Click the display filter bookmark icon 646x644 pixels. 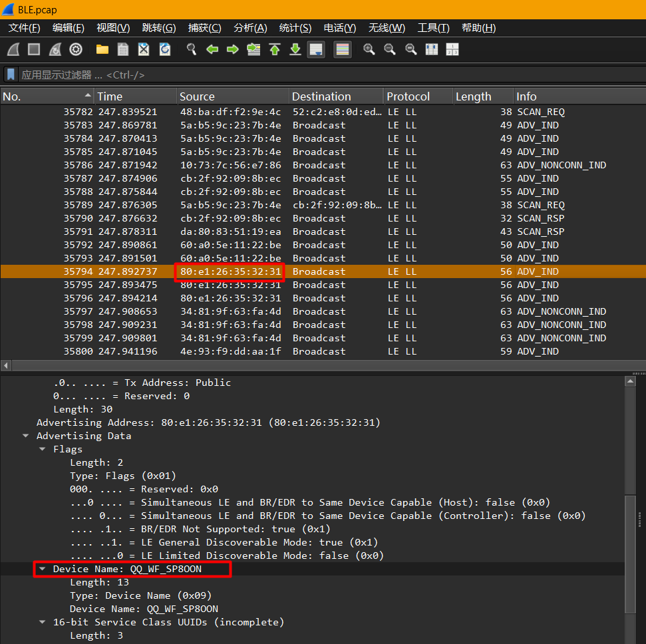coord(11,75)
